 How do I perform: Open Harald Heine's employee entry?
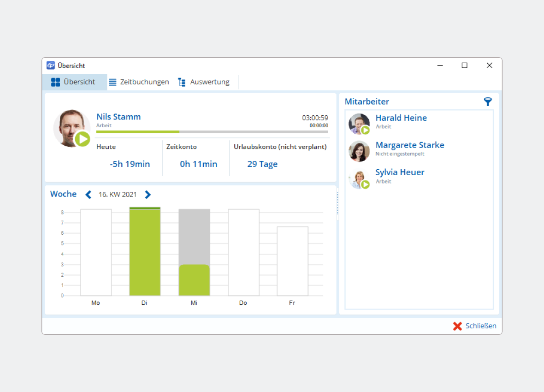pos(401,118)
